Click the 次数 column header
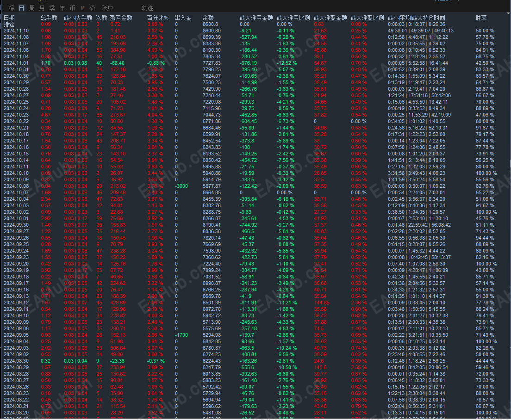 102,18
